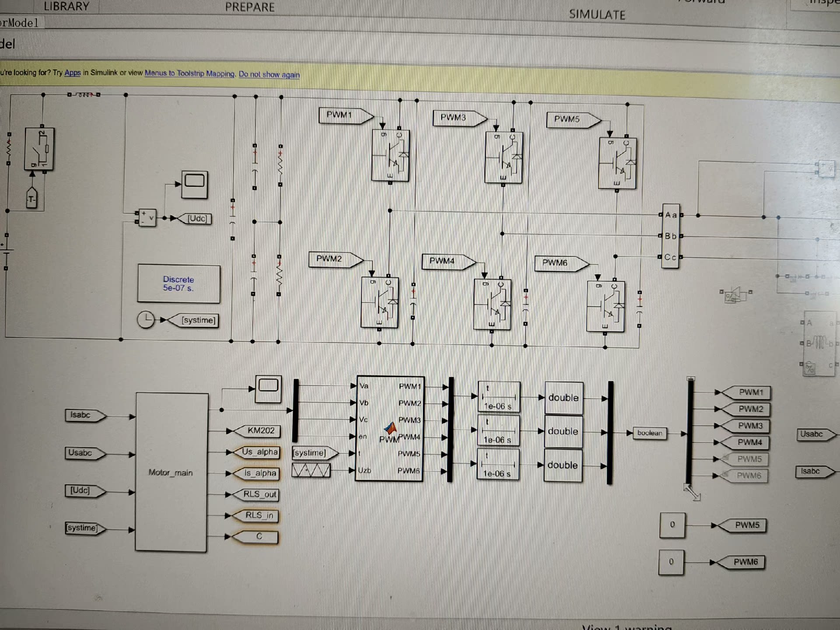Open the Motor_main subsystem block
The width and height of the screenshot is (840, 630).
[171, 472]
